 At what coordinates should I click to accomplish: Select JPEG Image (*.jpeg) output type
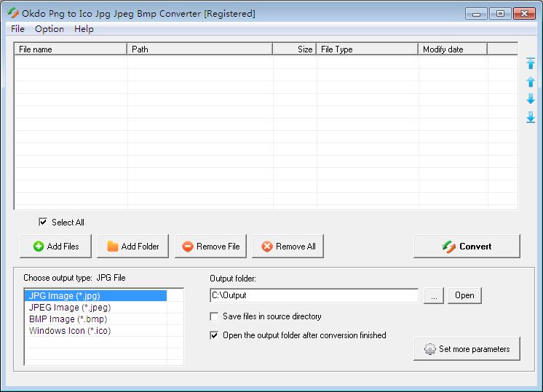point(95,307)
